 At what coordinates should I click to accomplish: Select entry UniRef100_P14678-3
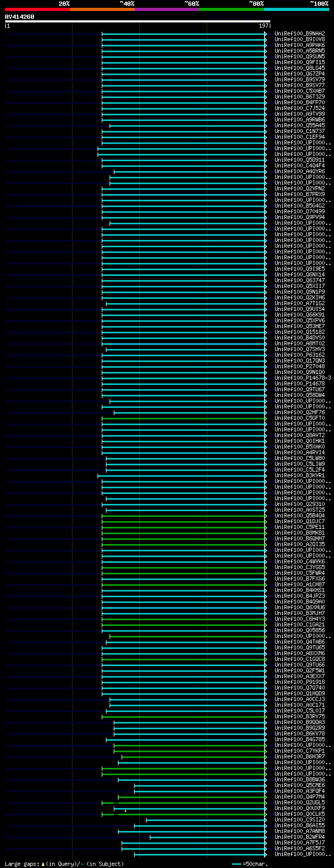[303, 378]
